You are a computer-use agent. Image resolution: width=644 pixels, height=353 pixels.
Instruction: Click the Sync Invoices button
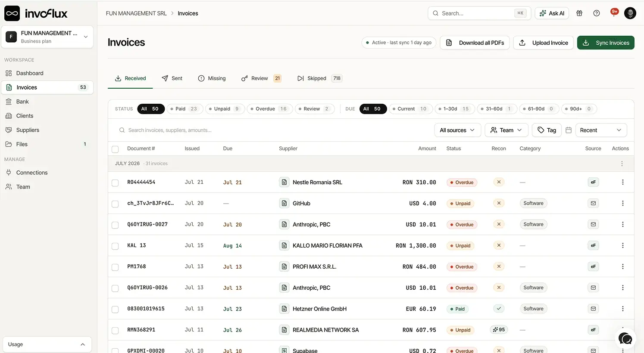tap(606, 43)
